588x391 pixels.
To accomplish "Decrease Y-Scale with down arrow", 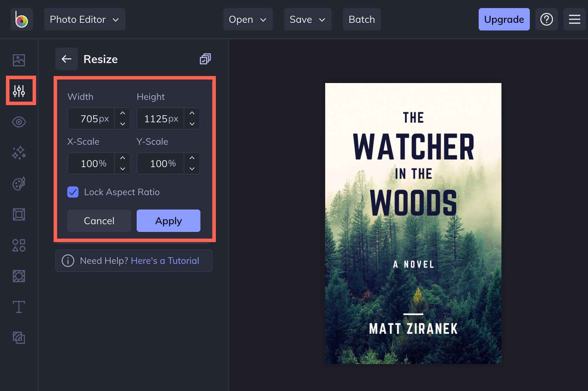I will coord(192,169).
